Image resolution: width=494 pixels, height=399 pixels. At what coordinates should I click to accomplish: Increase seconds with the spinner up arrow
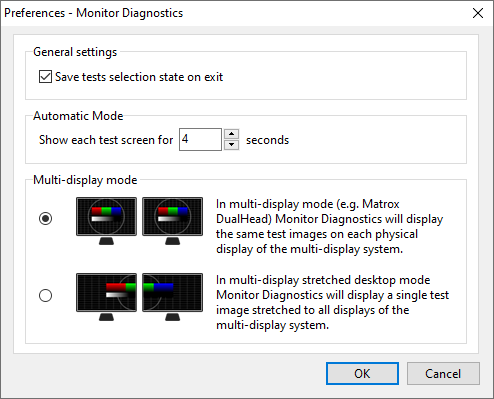pyautogui.click(x=231, y=134)
